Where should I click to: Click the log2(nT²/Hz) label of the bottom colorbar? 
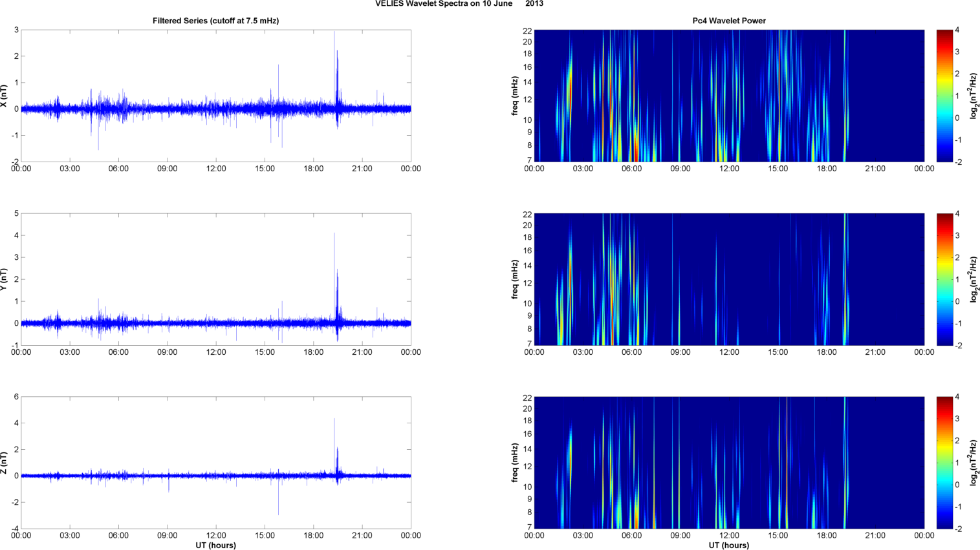pos(974,463)
